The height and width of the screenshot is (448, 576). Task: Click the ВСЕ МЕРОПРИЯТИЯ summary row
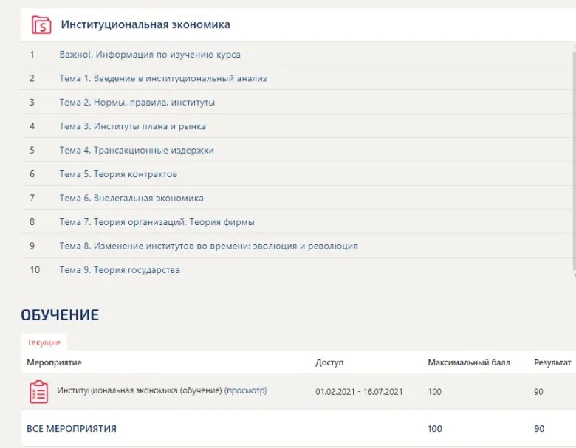[298, 429]
